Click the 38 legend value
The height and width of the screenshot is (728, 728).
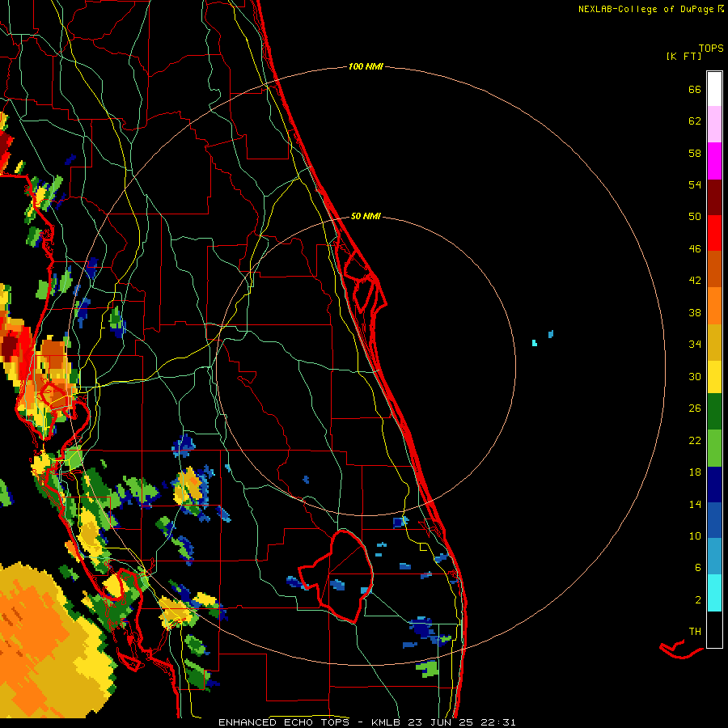pyautogui.click(x=695, y=312)
